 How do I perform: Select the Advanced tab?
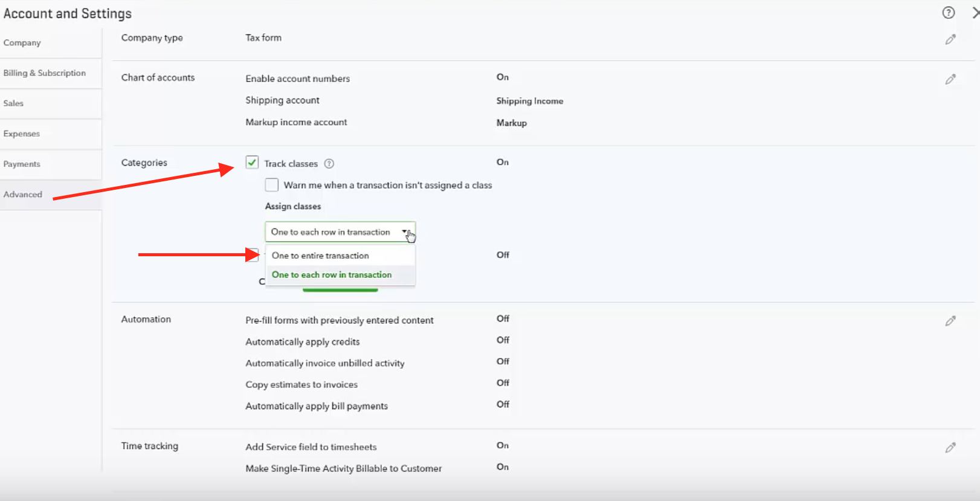click(x=23, y=195)
